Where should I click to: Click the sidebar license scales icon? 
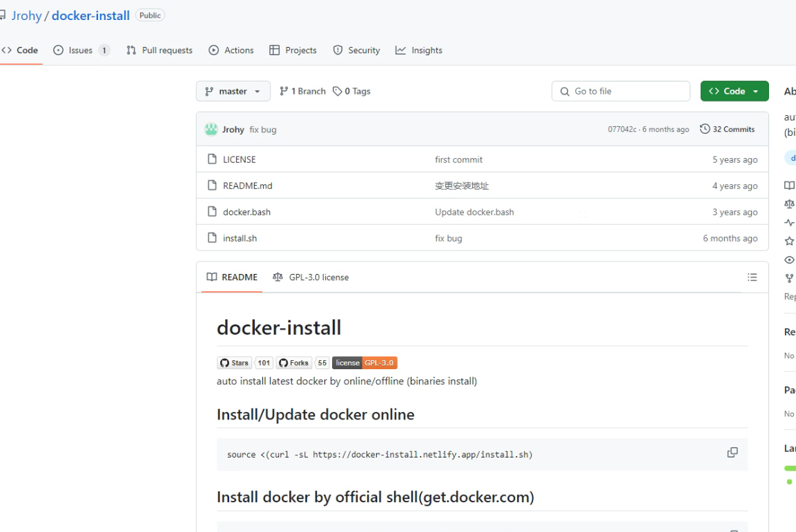coord(789,204)
